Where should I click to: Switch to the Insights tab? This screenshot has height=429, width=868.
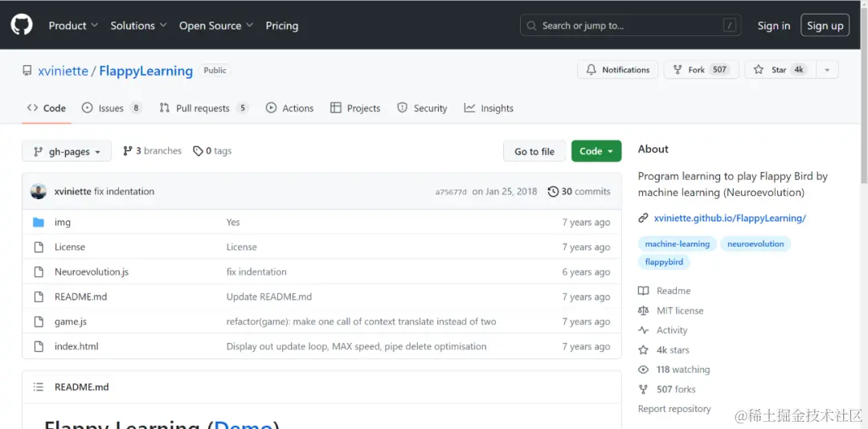(489, 108)
